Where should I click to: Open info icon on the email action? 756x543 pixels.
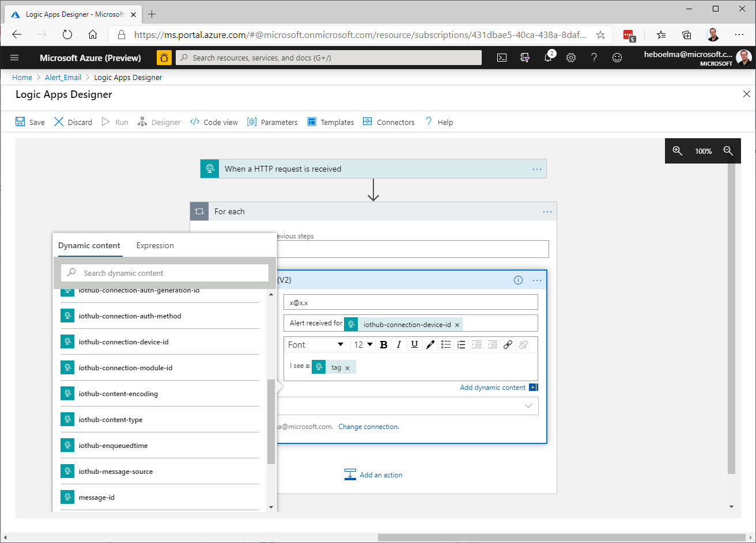[518, 280]
